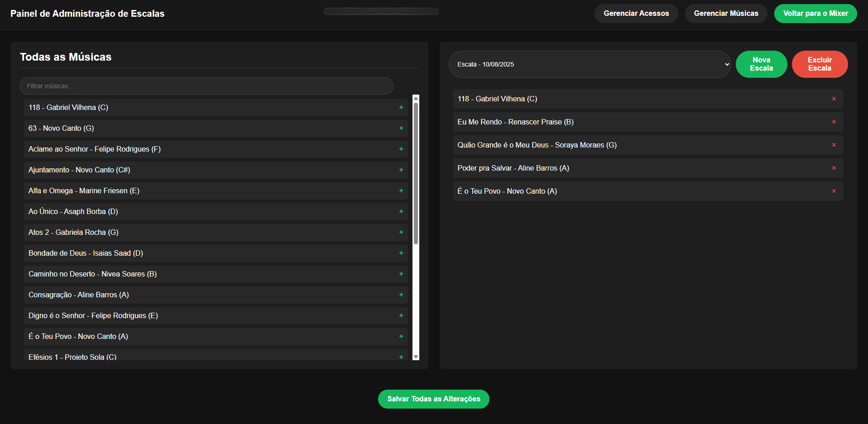Remove Poder pra Salvar from escala list
868x424 pixels.
coord(834,168)
